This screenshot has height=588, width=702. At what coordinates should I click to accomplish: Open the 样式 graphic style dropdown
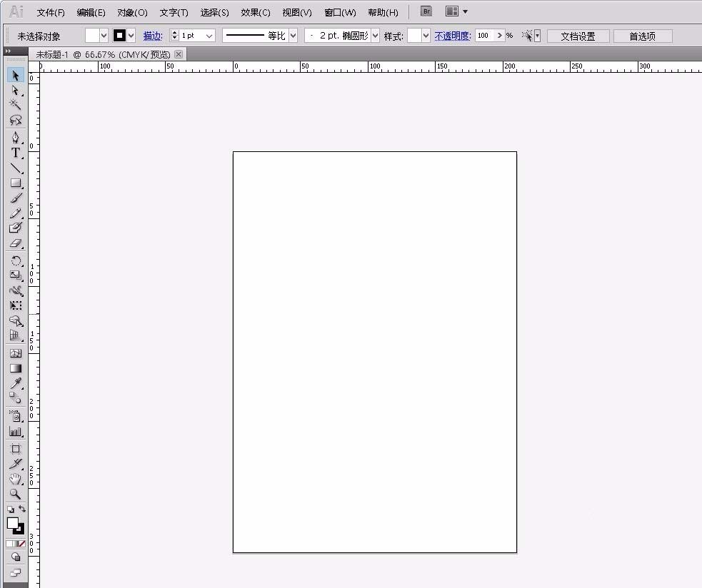(x=426, y=36)
